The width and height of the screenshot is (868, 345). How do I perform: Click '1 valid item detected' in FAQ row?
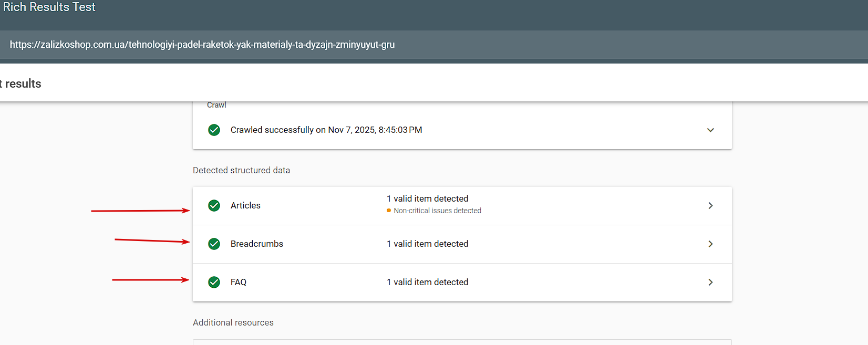click(427, 282)
